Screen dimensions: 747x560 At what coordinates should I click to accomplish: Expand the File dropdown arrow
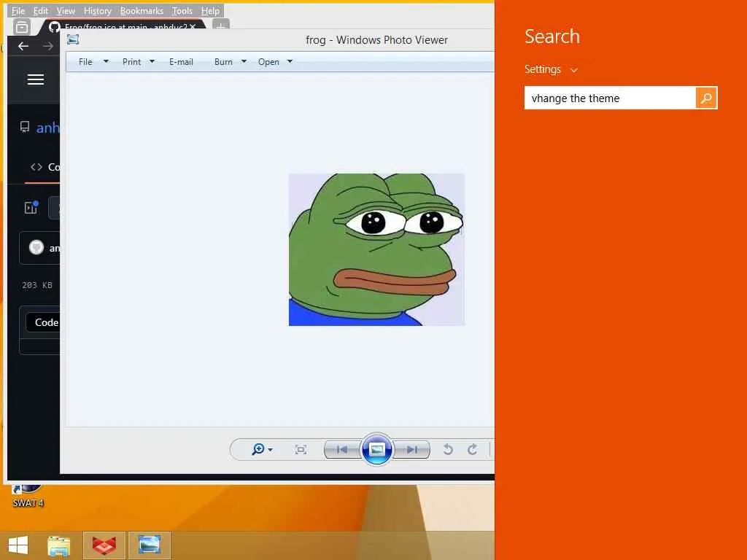[x=106, y=61]
